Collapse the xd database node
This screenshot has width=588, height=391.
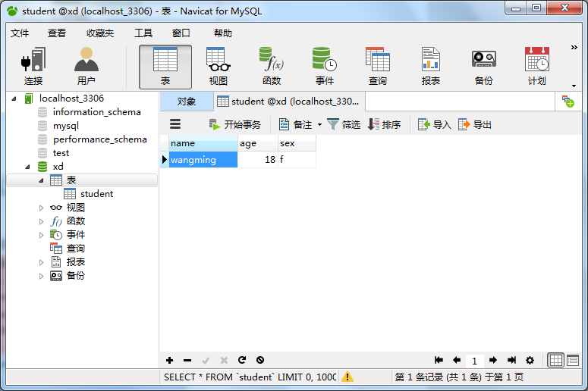point(27,167)
